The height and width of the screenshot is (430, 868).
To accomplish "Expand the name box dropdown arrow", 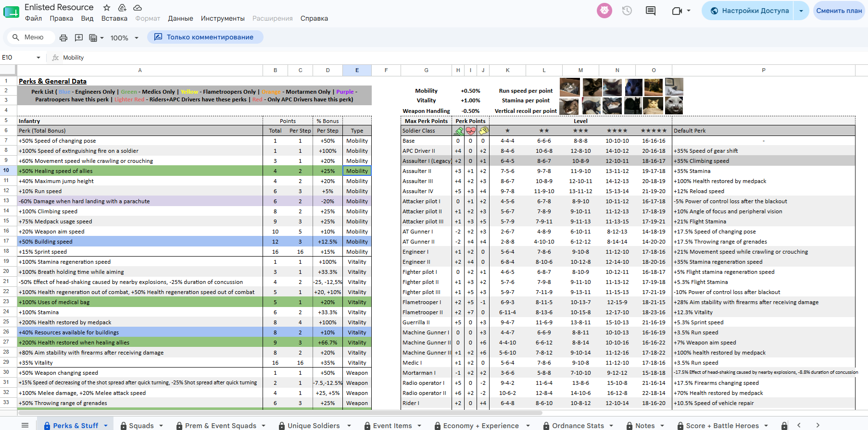I will point(38,58).
